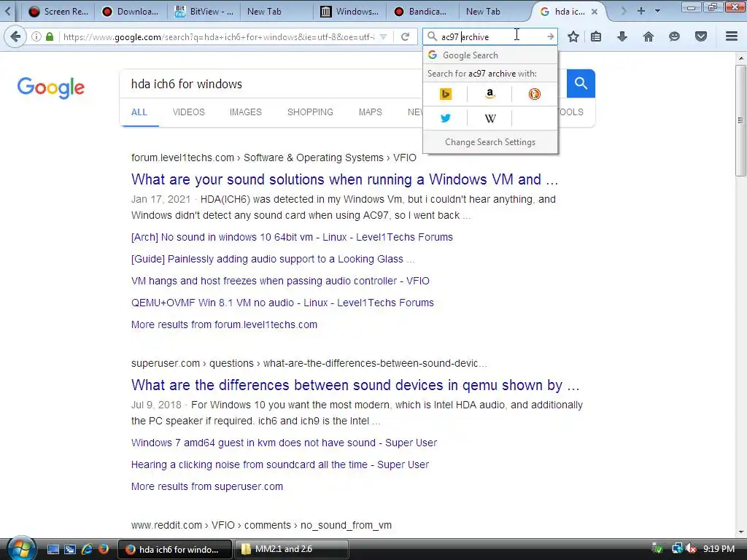
Task: Bookmark this page with the star icon
Action: pyautogui.click(x=573, y=36)
